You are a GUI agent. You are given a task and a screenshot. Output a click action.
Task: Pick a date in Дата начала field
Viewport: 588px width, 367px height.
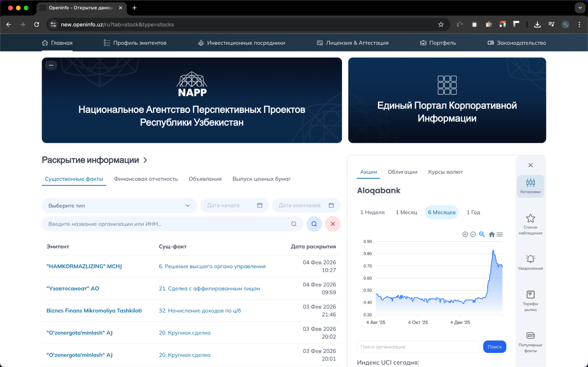[x=235, y=206]
